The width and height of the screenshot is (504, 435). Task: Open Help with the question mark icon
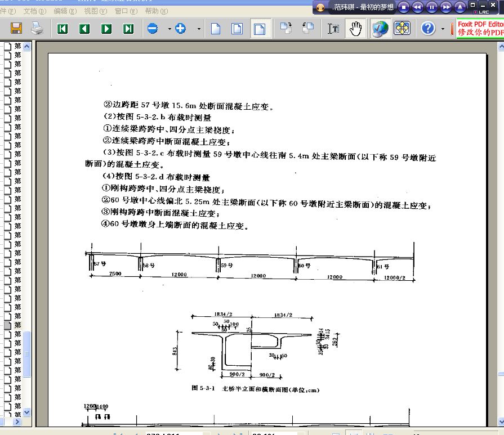428,29
